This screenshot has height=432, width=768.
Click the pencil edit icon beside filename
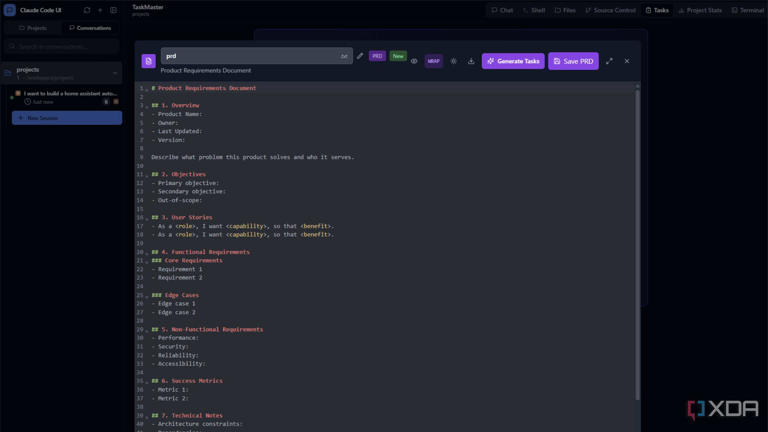coord(360,56)
